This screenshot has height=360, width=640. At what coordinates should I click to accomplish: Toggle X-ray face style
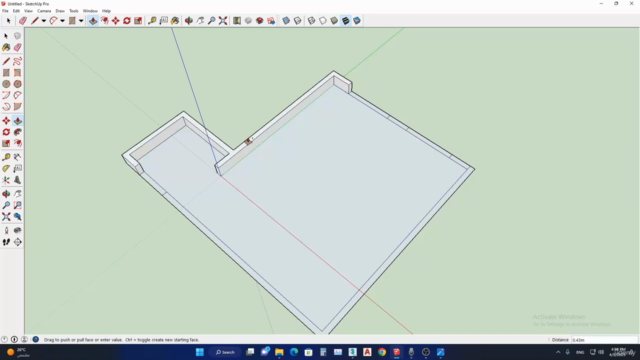click(x=286, y=20)
